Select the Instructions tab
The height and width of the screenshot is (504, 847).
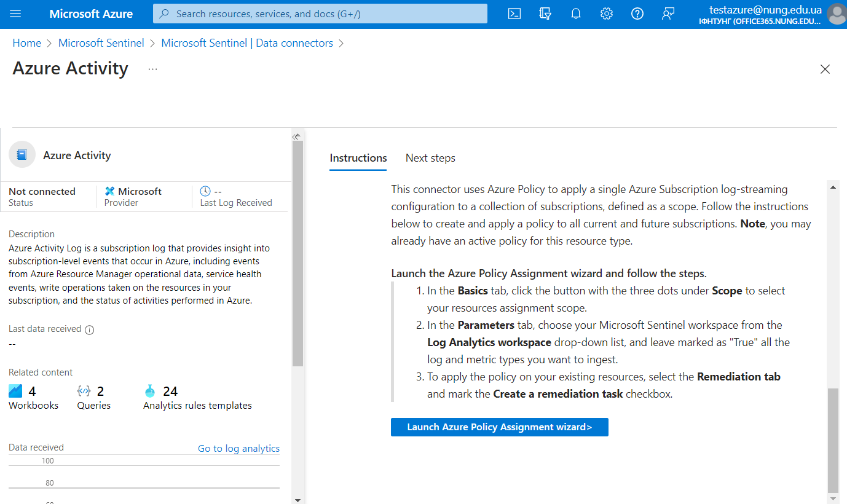click(358, 157)
